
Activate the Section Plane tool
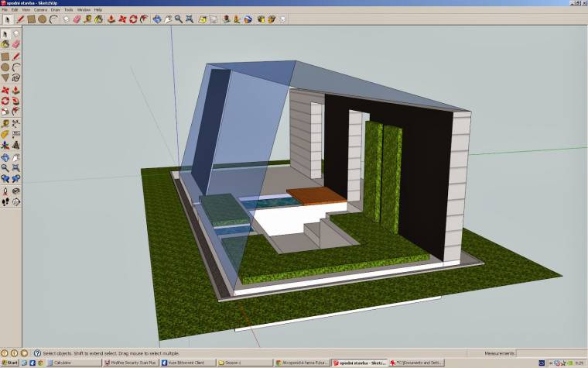coord(16,201)
